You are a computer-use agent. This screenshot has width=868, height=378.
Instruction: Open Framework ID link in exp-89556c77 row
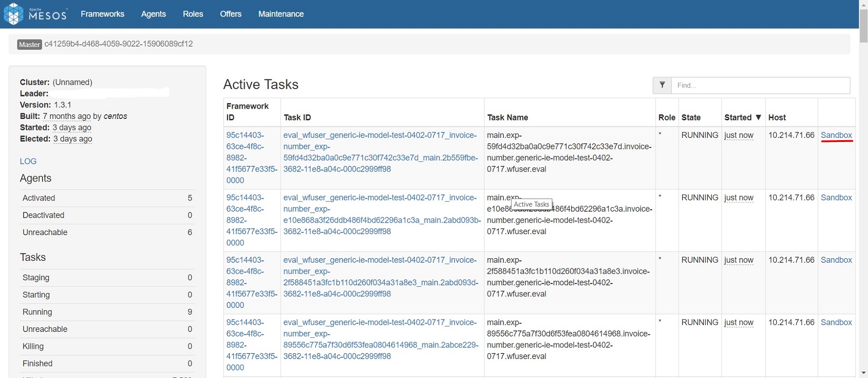coord(252,345)
